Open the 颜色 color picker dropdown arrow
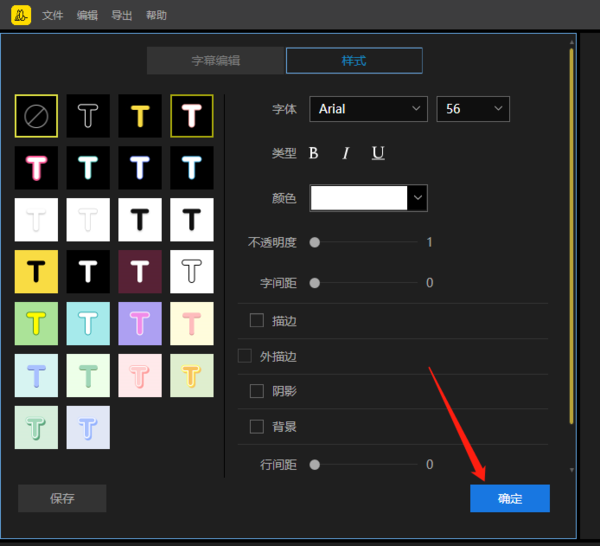This screenshot has width=600, height=546. (419, 198)
